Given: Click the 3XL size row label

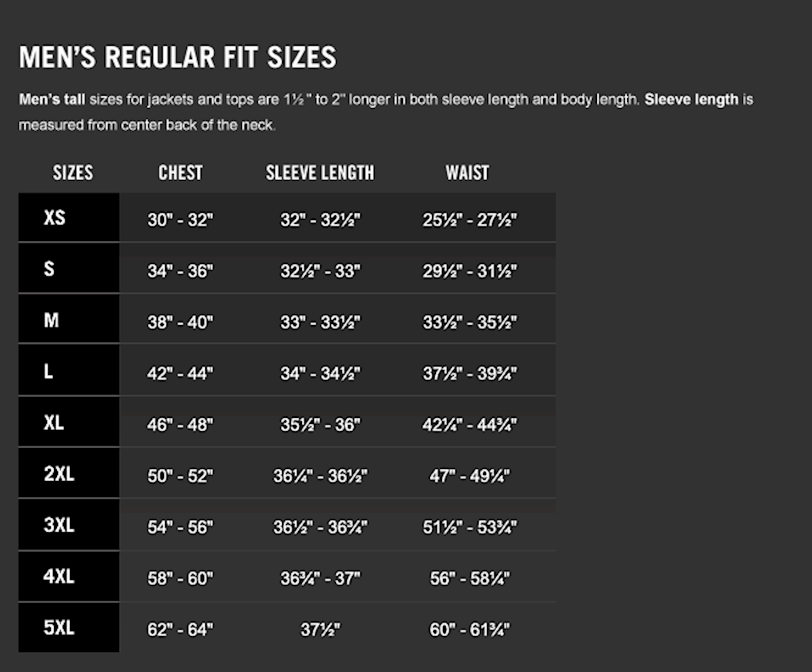Looking at the screenshot, I should 59,525.
